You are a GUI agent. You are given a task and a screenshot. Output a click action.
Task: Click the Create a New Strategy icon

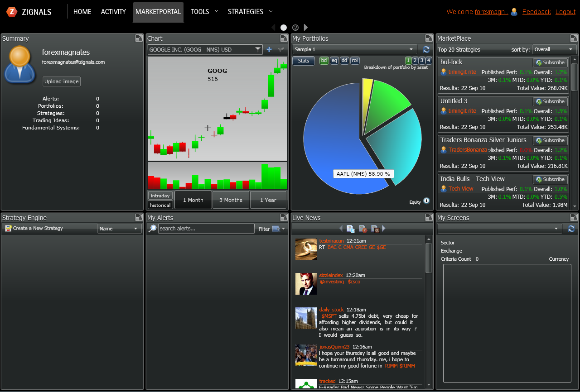[8, 229]
